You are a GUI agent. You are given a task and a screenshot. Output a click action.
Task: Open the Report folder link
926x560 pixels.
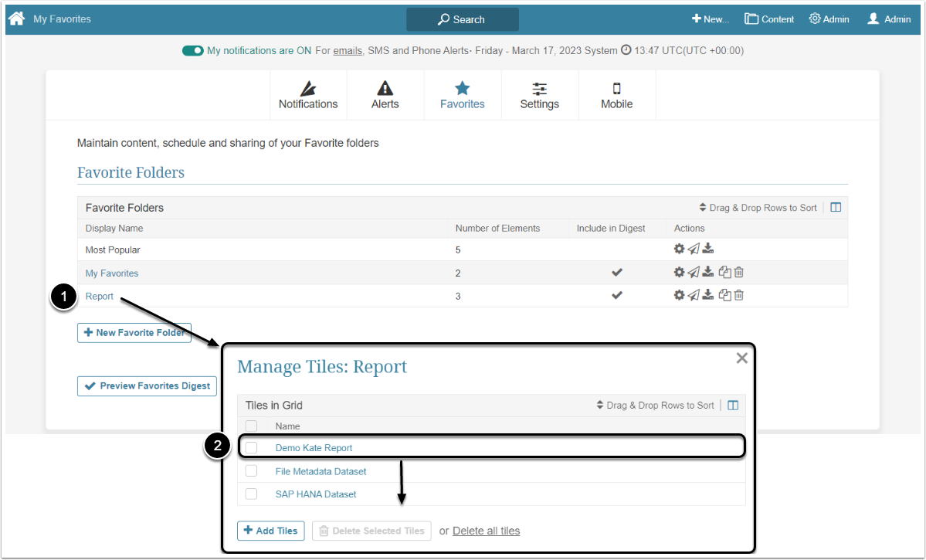99,296
